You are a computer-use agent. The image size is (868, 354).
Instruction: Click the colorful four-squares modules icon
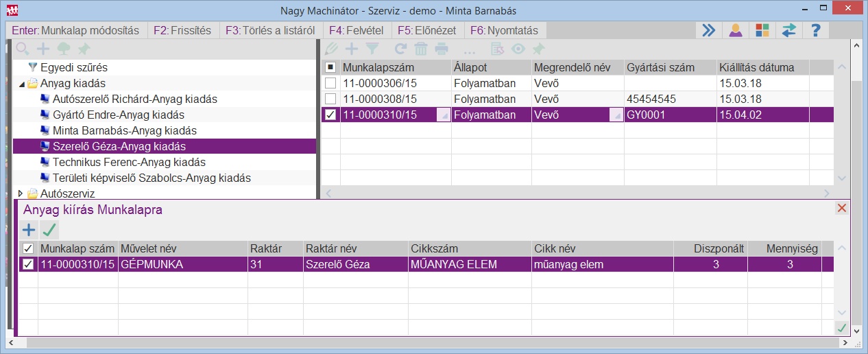[762, 30]
